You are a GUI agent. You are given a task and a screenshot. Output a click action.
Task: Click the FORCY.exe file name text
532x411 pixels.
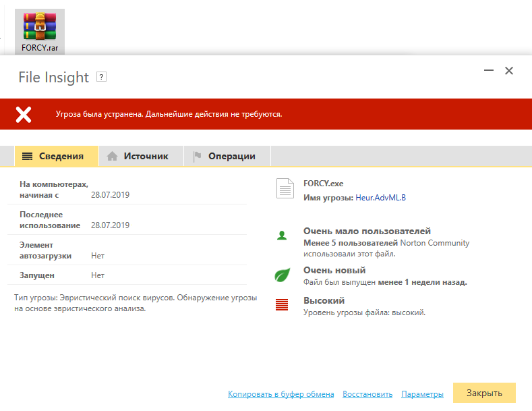(x=324, y=184)
